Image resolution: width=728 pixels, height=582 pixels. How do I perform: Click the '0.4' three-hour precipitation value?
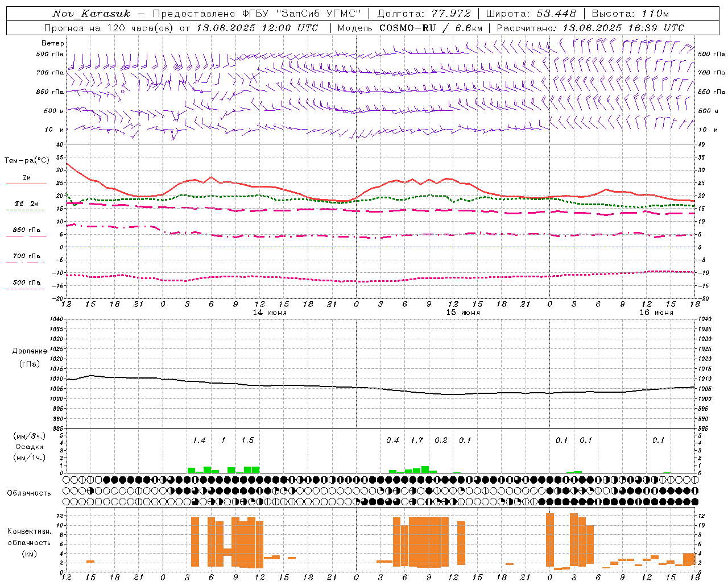[392, 440]
